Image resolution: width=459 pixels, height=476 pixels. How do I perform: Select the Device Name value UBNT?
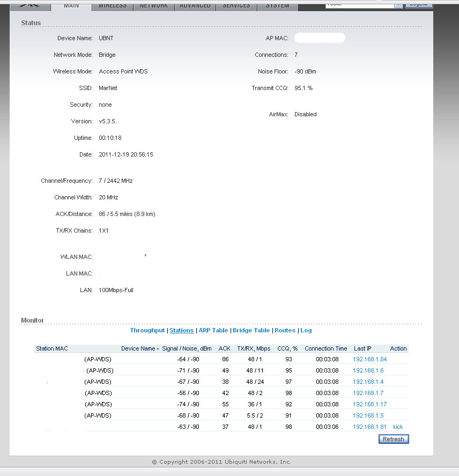click(x=106, y=38)
